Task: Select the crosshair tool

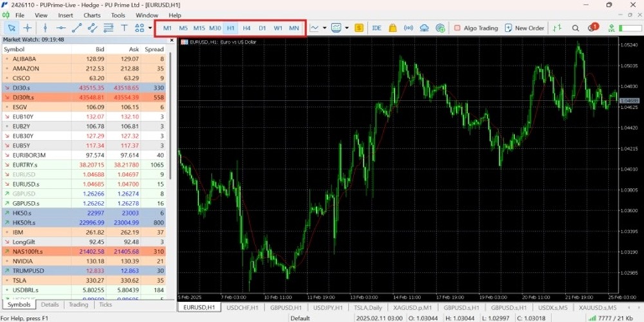Action: 28,28
